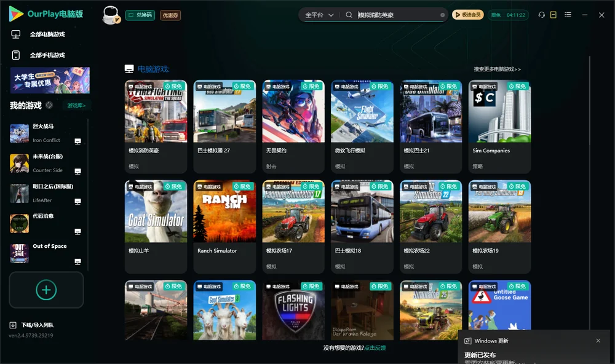Image resolution: width=615 pixels, height=364 pixels.
Task: Open the Ranch Simulator game card
Action: (x=224, y=227)
